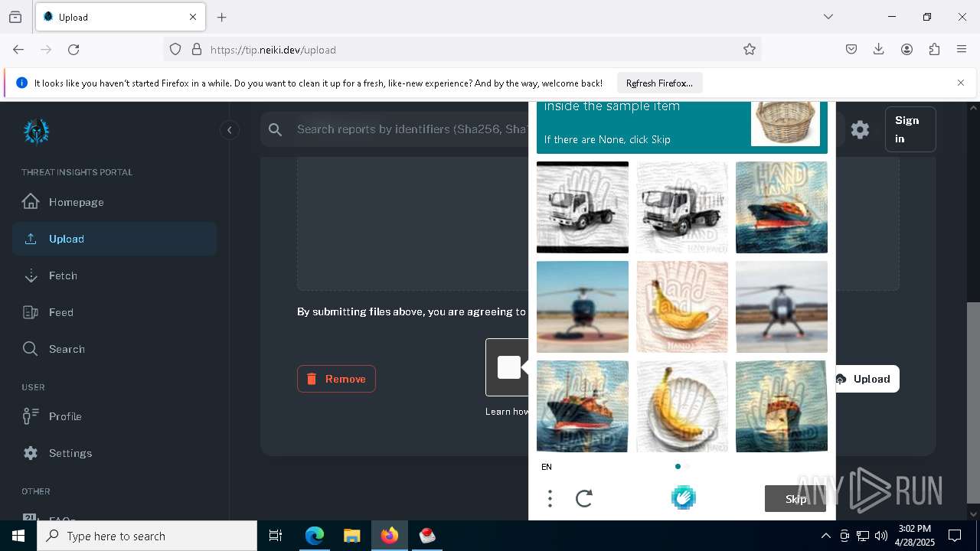This screenshot has width=980, height=551.
Task: Open the Firefox downloads panel
Action: (879, 49)
